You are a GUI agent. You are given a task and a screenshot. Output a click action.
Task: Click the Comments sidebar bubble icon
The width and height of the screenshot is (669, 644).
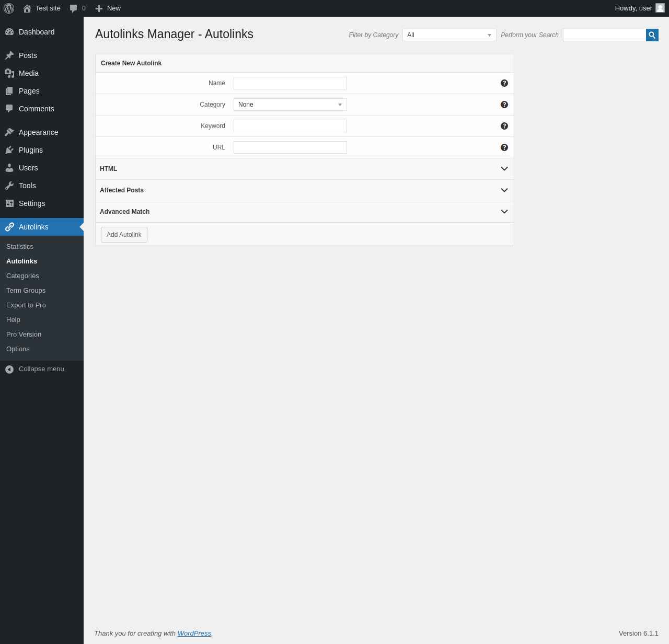point(9,109)
